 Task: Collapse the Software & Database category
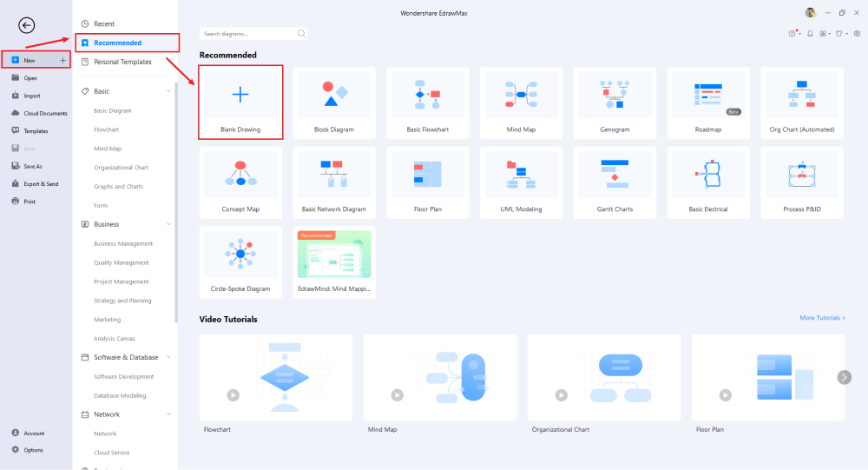pos(169,357)
